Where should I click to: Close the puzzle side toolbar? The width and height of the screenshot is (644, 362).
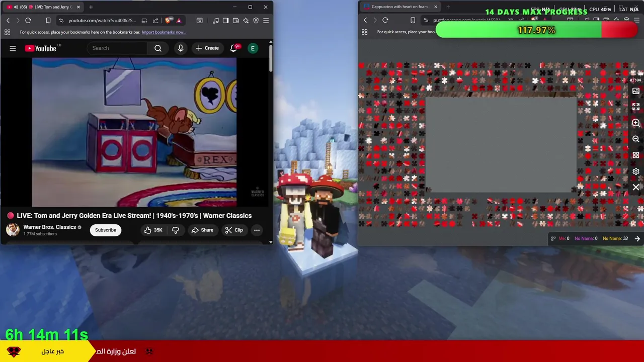(636, 188)
